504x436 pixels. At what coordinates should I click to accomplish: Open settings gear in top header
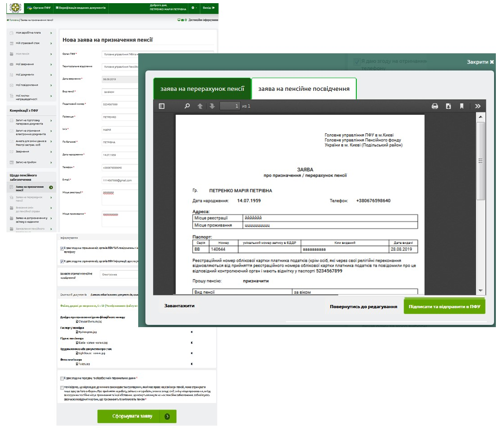(193, 8)
